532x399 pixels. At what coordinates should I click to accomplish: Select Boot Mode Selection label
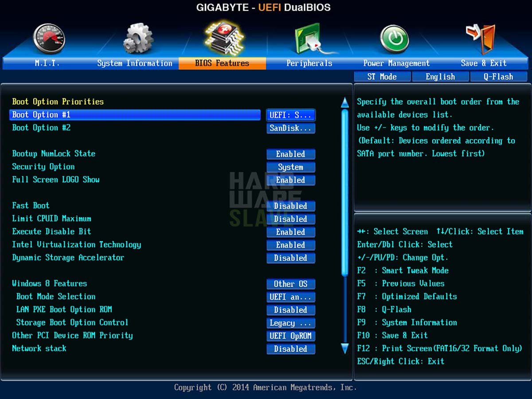[56, 297]
